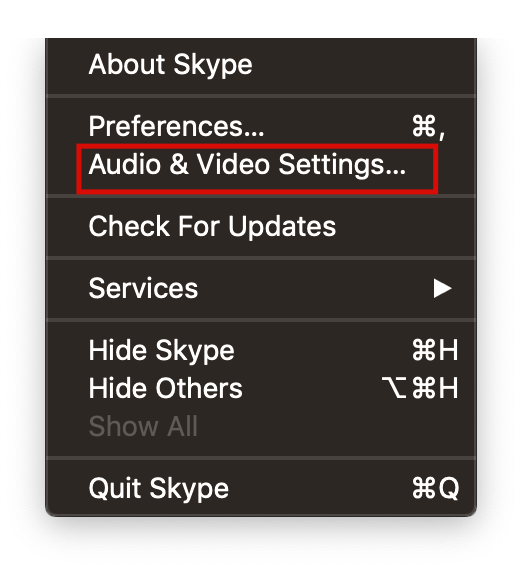The width and height of the screenshot is (522, 570).
Task: Click the command symbol in the Hide Skype row
Action: [424, 350]
